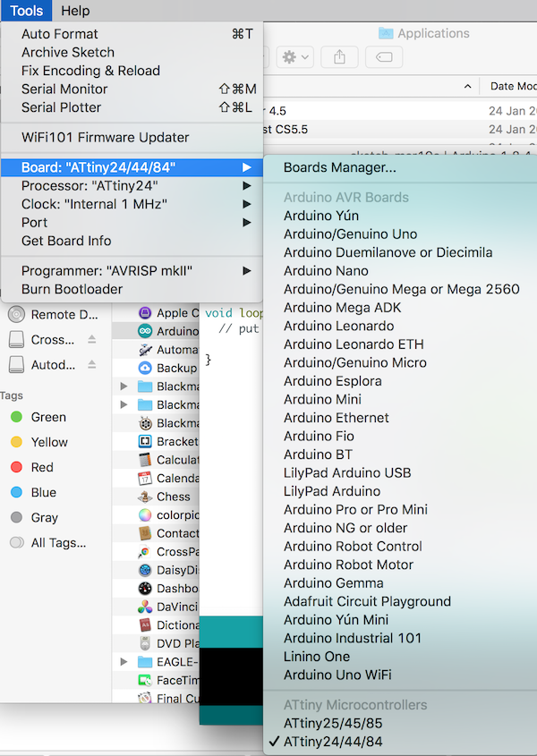537x756 pixels.
Task: Select Arduino/Genuino Uno board
Action: tap(400, 234)
